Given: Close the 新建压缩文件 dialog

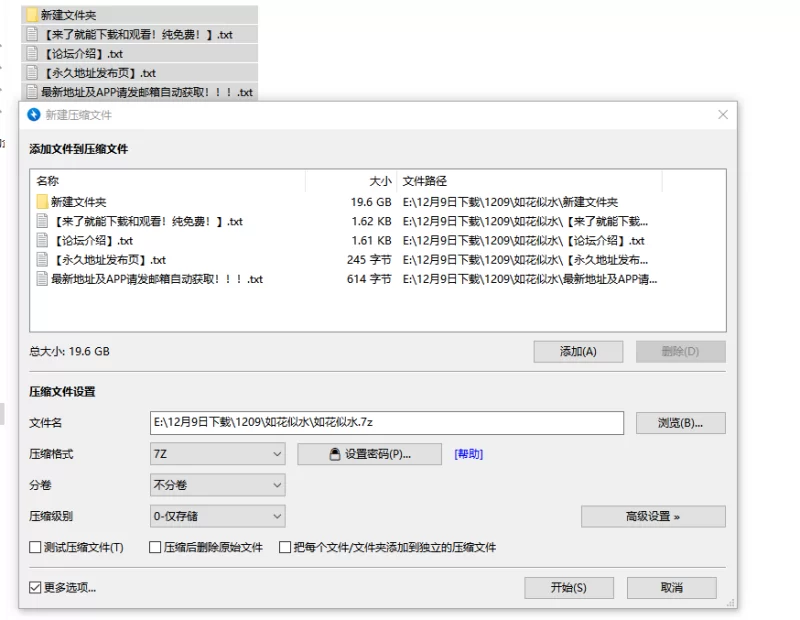Looking at the screenshot, I should click(x=723, y=115).
